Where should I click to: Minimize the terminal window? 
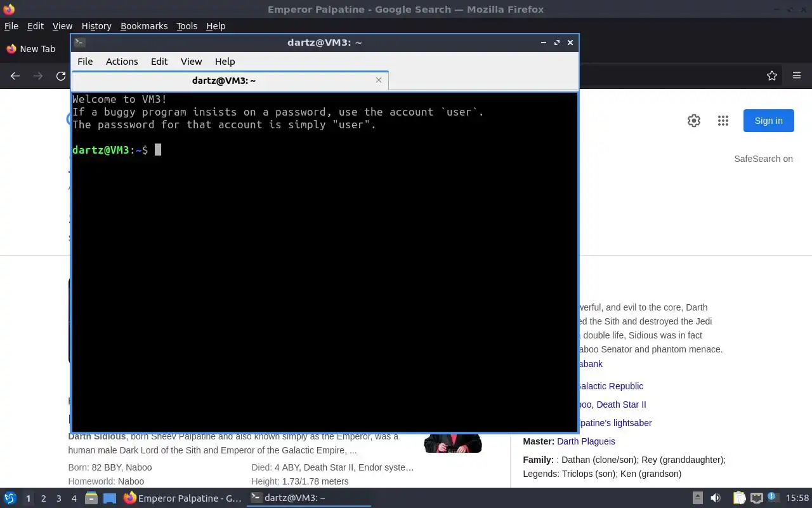coord(544,43)
